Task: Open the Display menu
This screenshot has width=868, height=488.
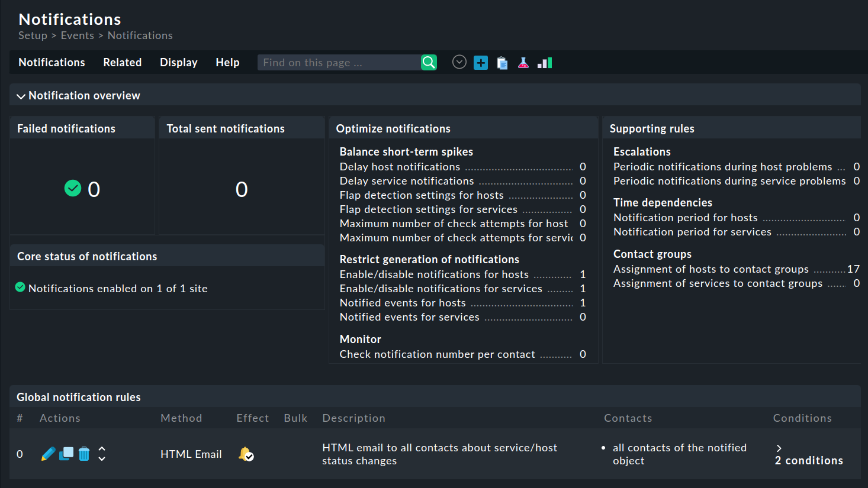Action: (178, 62)
